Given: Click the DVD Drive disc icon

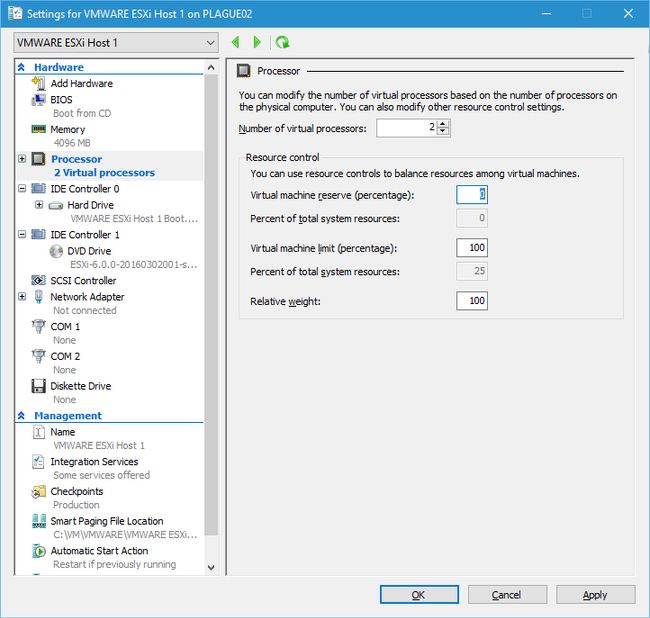Looking at the screenshot, I should [x=56, y=251].
